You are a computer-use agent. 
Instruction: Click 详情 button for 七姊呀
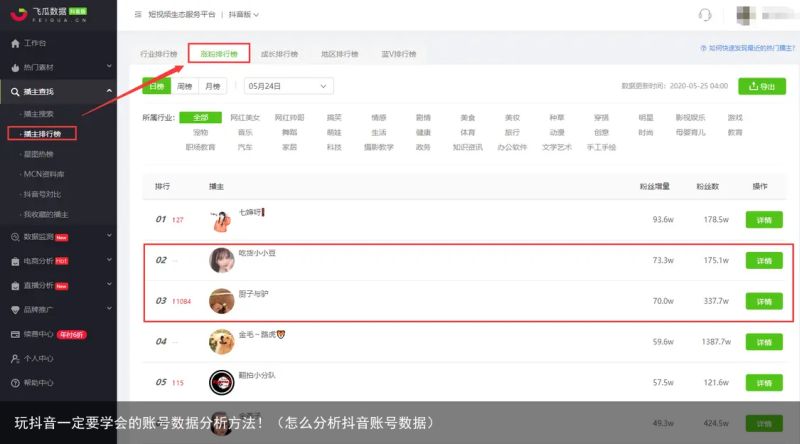click(764, 220)
